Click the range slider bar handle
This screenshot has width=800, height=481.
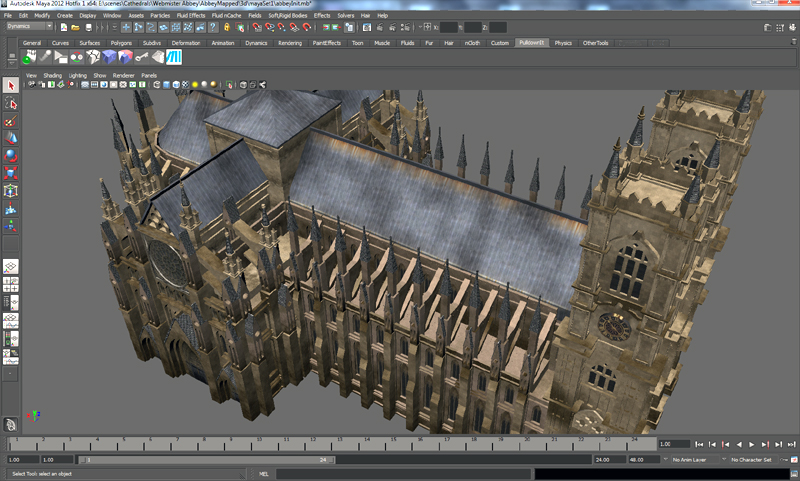[207, 460]
